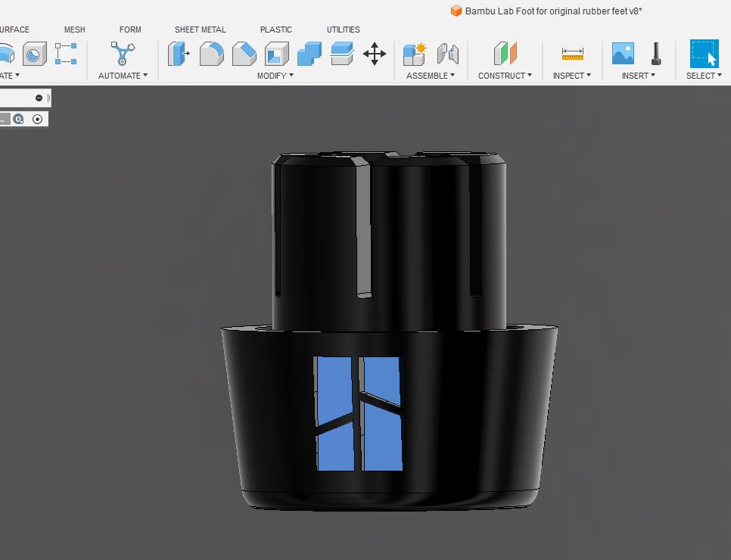This screenshot has width=731, height=560.
Task: Select the Split Body tool
Action: (x=342, y=54)
